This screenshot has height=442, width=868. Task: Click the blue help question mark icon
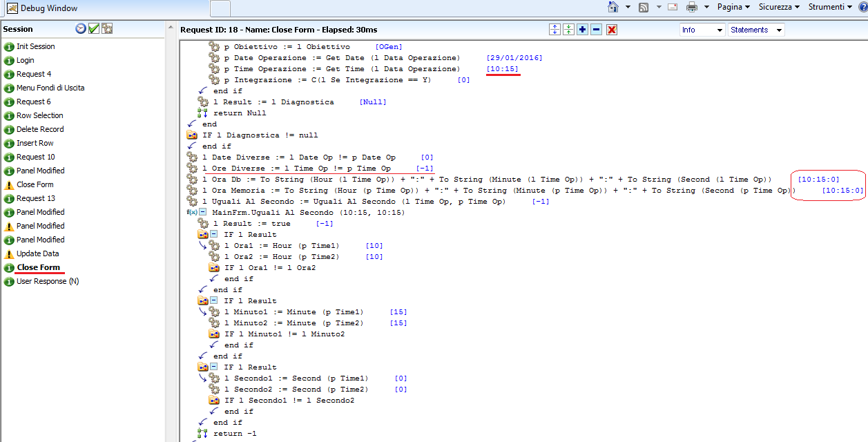862,7
